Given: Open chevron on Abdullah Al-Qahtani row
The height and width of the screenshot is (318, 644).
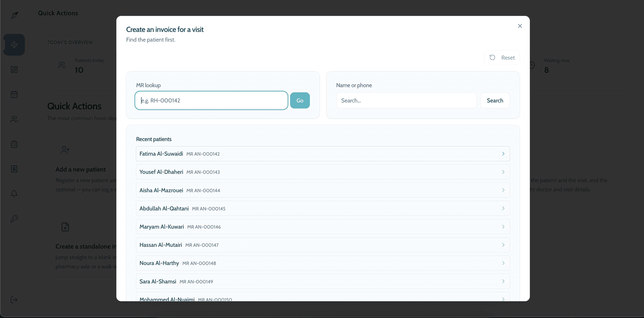Looking at the screenshot, I should click(x=503, y=208).
